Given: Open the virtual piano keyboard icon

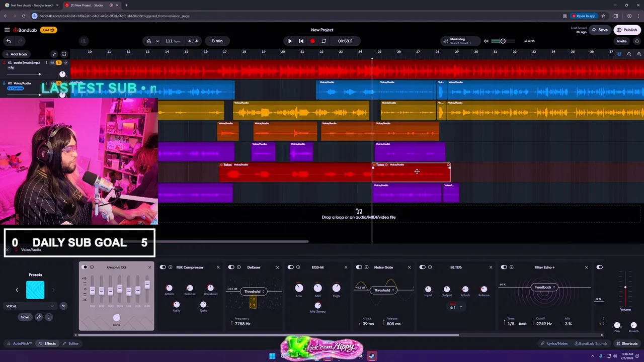Looking at the screenshot, I should point(84,41).
